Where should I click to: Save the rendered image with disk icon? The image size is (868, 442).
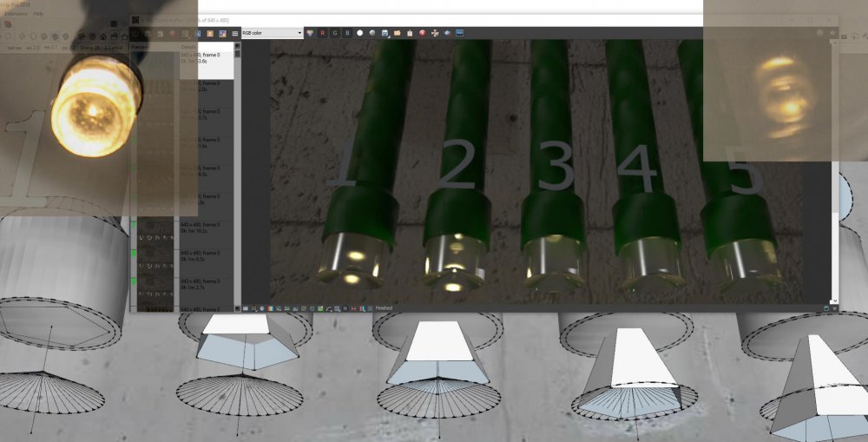click(x=385, y=33)
